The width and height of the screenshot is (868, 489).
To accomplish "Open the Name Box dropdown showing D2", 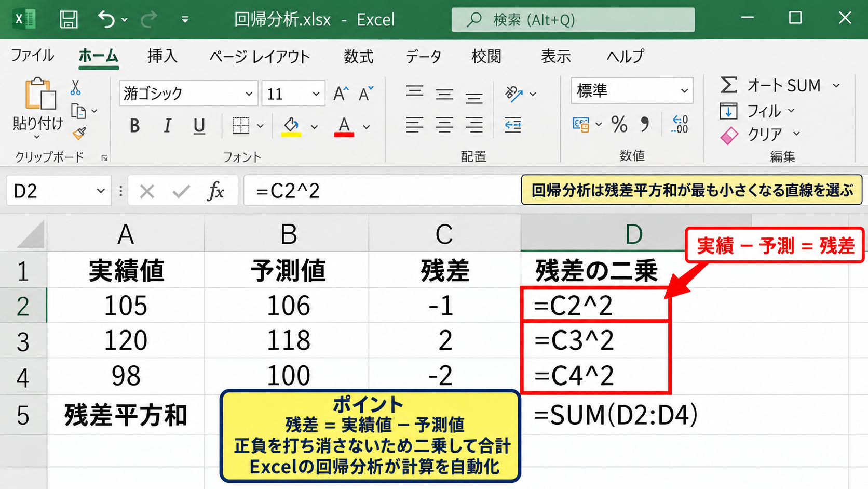I will pos(100,191).
